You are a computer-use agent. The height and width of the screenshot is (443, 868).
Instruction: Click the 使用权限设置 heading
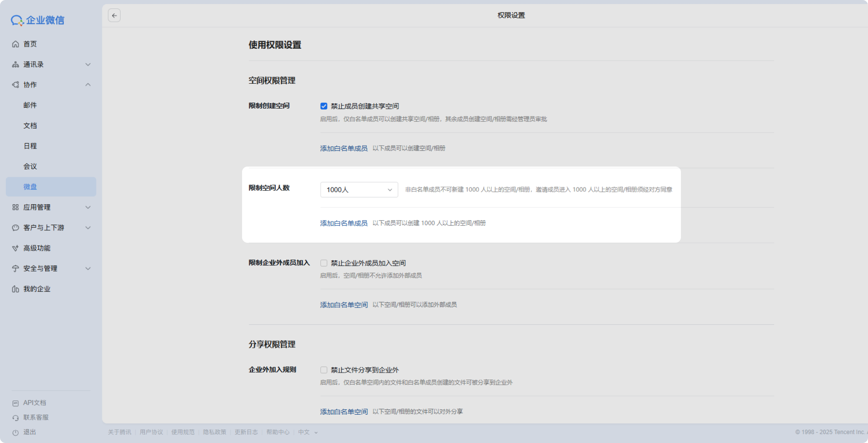(x=275, y=45)
